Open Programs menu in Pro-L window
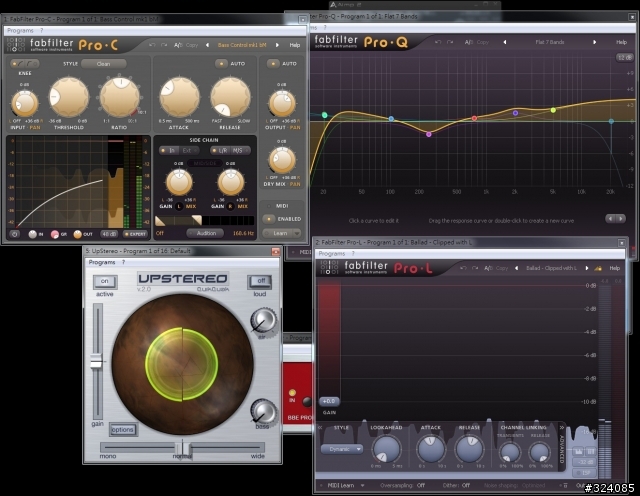640x496 pixels. point(332,254)
